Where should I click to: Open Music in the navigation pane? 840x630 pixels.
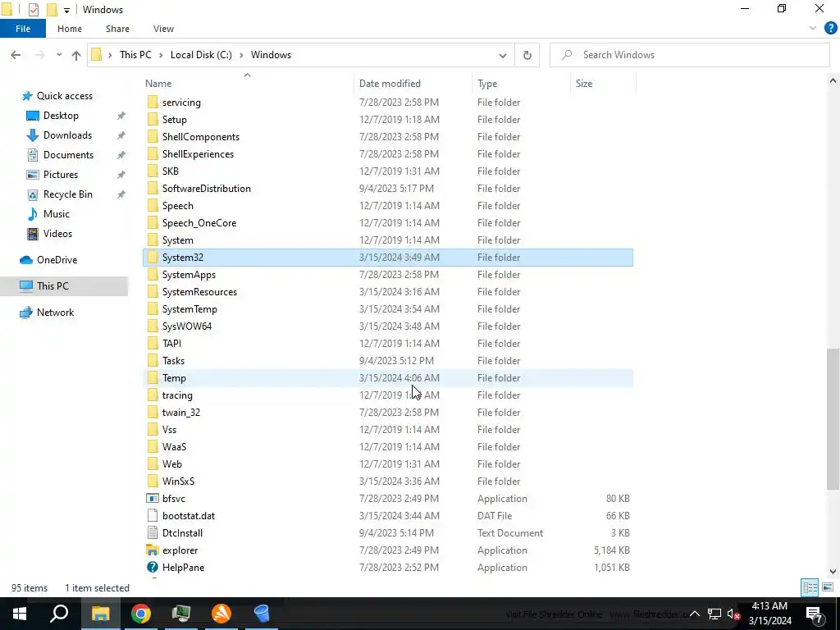point(57,214)
